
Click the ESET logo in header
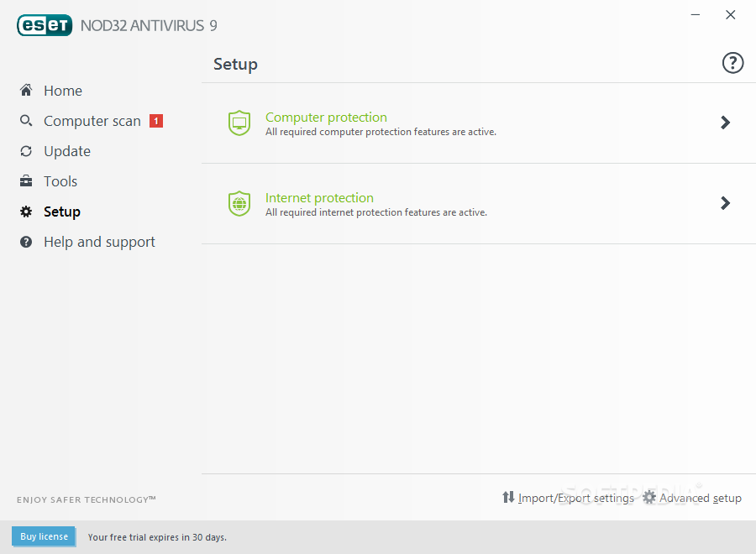(45, 25)
